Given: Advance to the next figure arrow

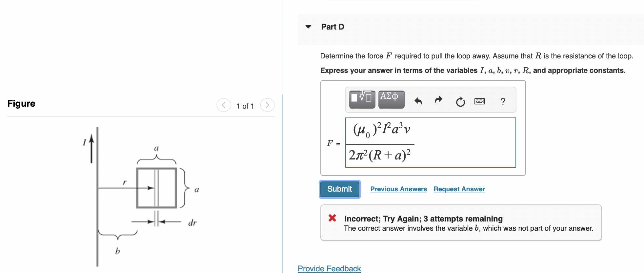Looking at the screenshot, I should pyautogui.click(x=267, y=105).
